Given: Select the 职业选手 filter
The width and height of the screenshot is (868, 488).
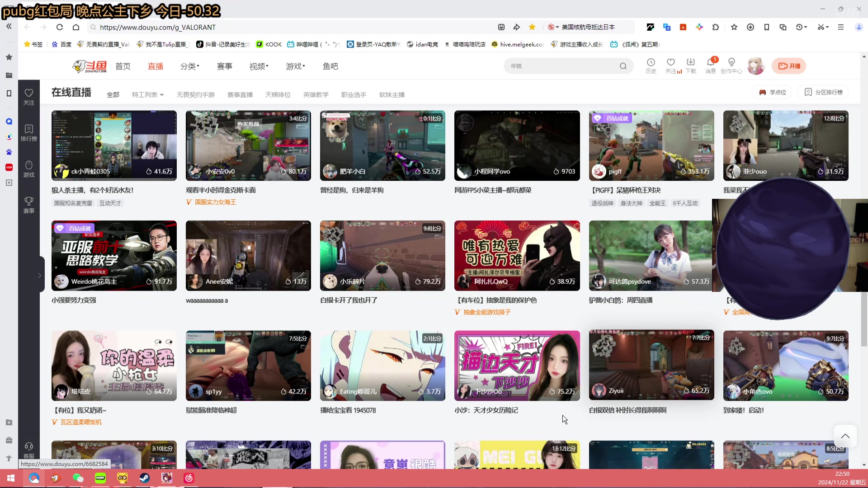Looking at the screenshot, I should tap(354, 95).
